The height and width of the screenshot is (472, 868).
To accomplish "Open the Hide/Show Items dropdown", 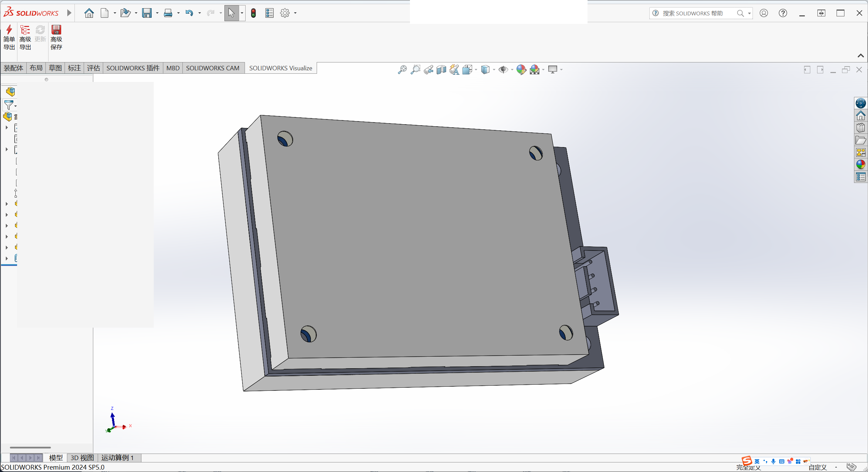I will pos(512,70).
